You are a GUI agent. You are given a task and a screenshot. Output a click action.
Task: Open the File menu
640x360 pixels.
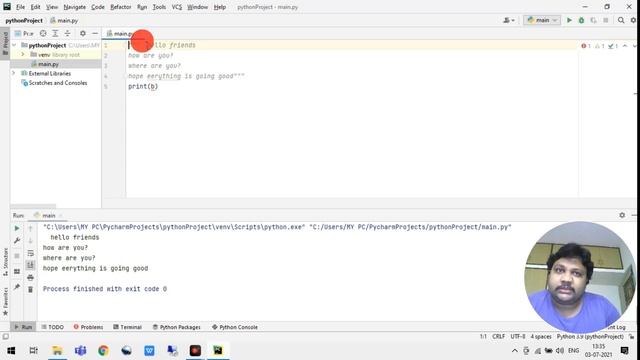[20, 7]
